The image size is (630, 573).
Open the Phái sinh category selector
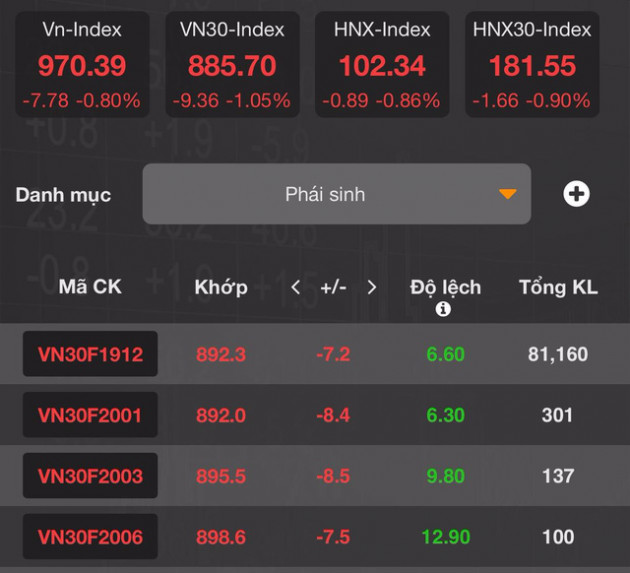(x=337, y=194)
